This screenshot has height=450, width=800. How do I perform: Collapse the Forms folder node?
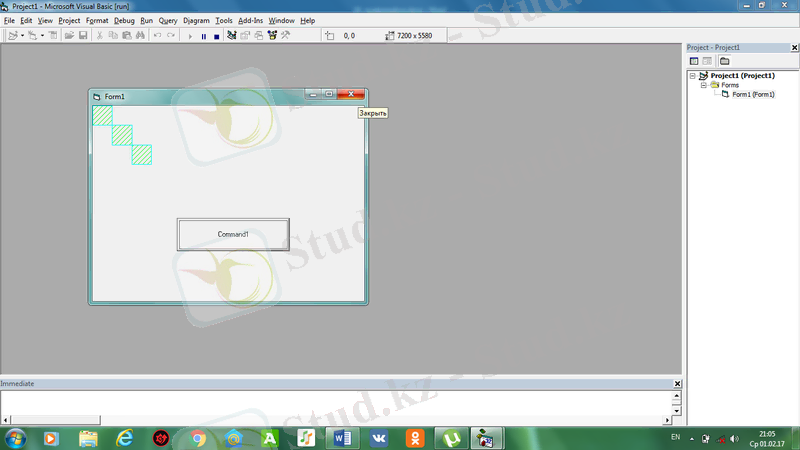pyautogui.click(x=703, y=85)
